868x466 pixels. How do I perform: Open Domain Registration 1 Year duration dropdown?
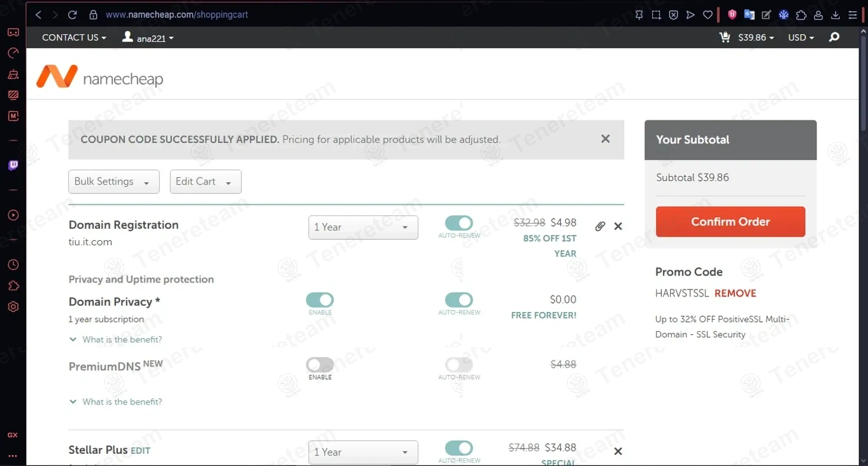click(x=363, y=228)
